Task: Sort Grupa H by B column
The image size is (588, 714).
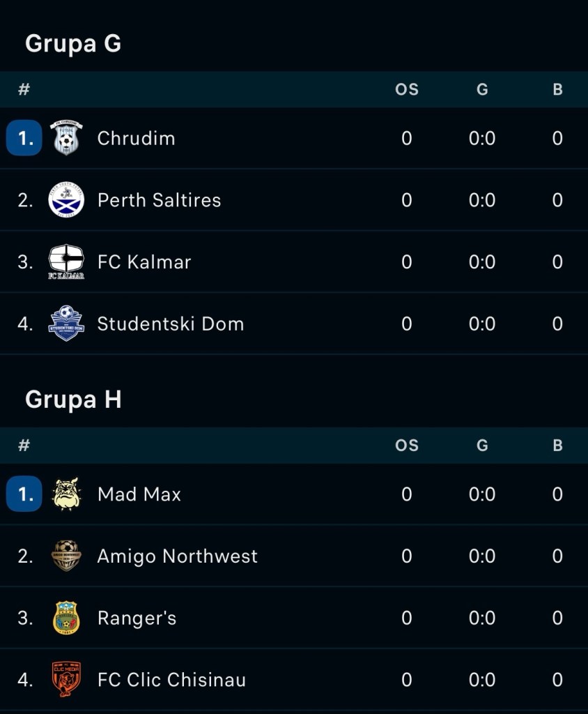Action: [x=557, y=446]
